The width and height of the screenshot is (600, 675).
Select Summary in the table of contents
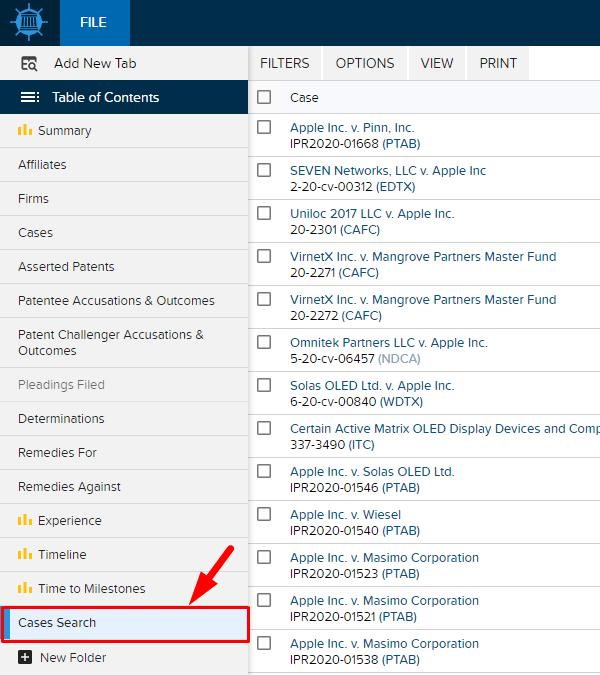[124, 130]
